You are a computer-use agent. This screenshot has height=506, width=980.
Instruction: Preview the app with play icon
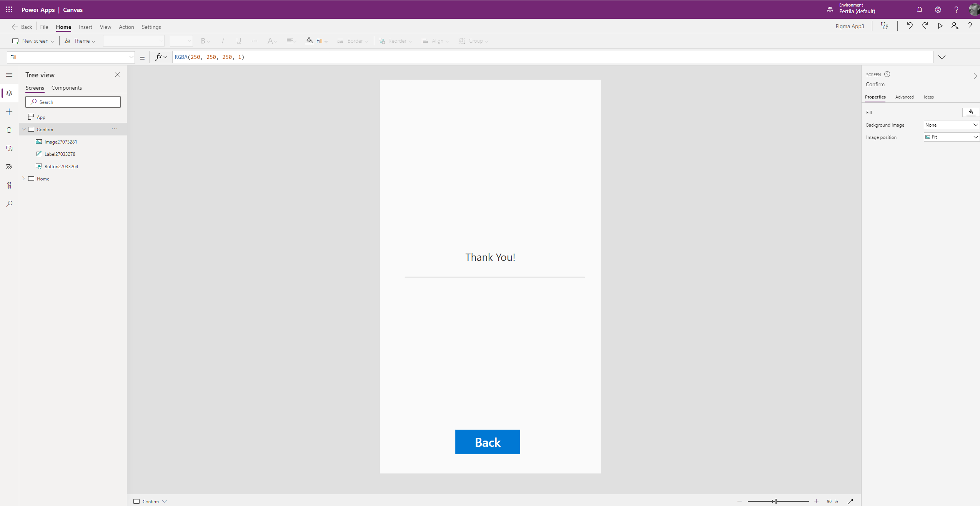[x=940, y=26]
